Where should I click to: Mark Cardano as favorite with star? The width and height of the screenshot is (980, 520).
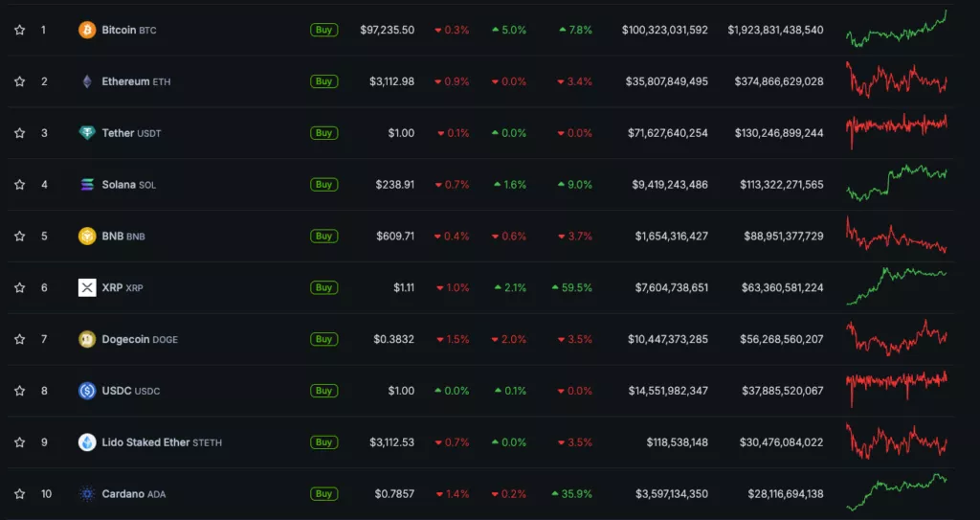(x=20, y=494)
